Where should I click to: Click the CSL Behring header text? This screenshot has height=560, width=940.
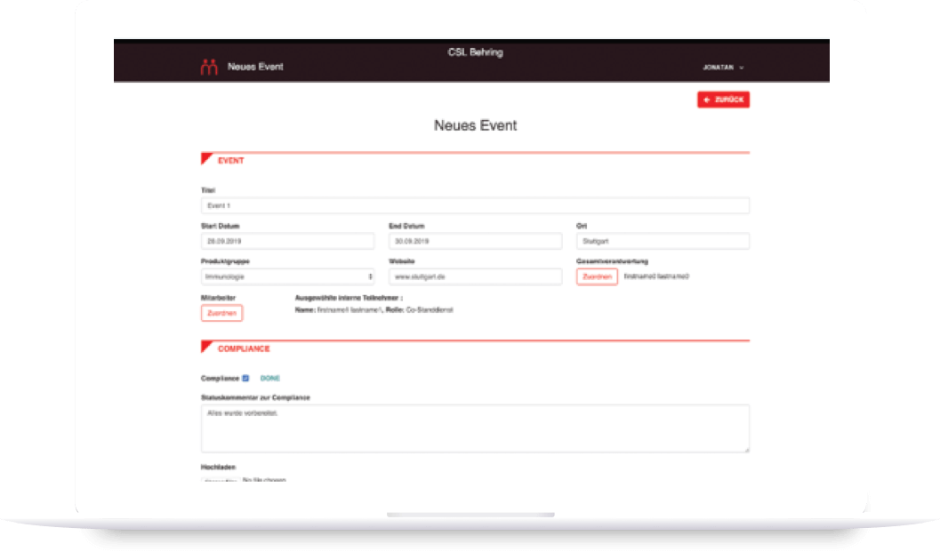[476, 52]
